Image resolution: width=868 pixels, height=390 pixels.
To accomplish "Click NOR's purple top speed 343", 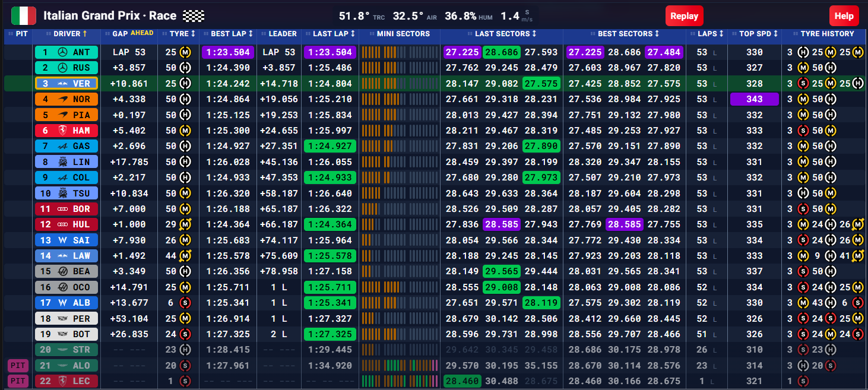I will coord(755,99).
